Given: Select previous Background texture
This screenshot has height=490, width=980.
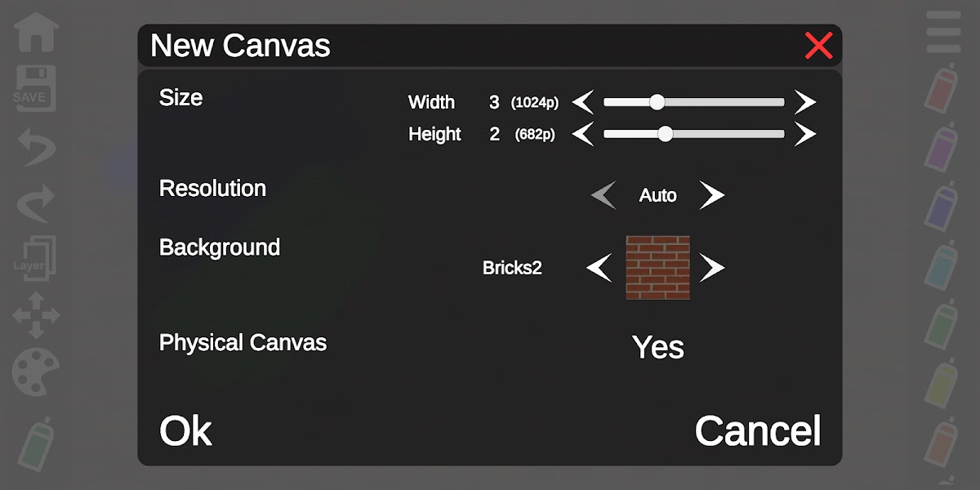Looking at the screenshot, I should [x=599, y=267].
